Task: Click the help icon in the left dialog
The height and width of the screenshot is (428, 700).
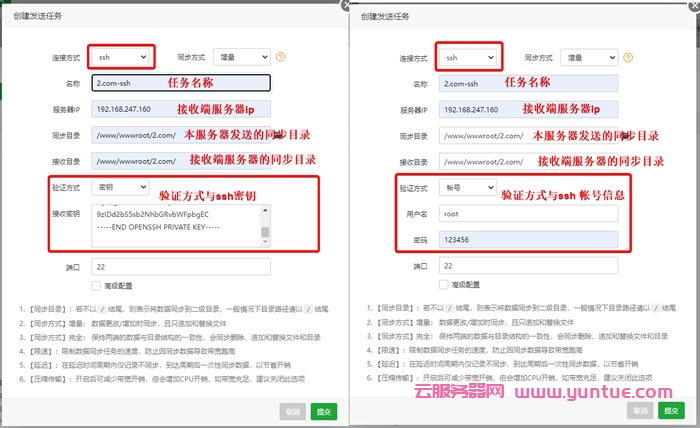Action: [281, 57]
